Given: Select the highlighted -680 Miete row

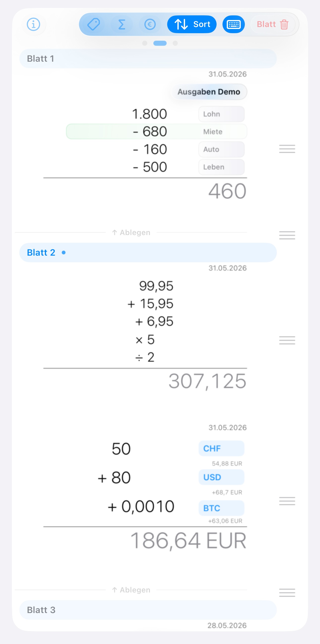Looking at the screenshot, I should click(157, 132).
